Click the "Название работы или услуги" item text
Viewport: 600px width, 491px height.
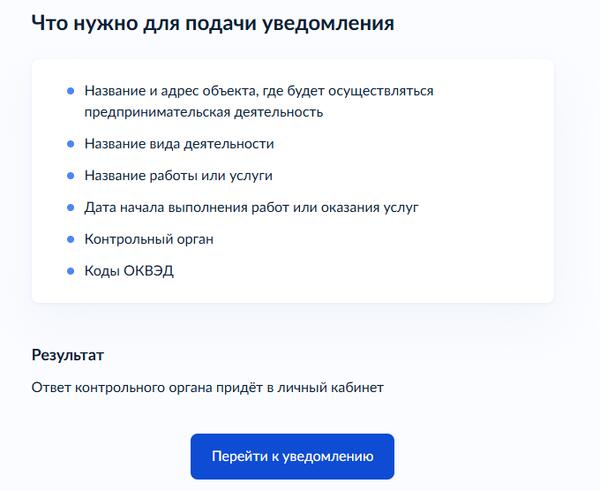(x=178, y=176)
